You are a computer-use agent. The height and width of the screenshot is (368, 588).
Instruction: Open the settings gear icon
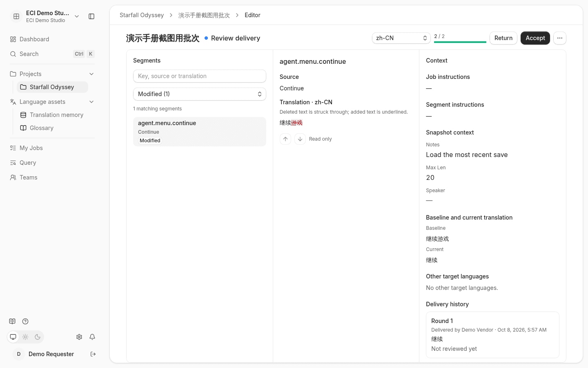click(x=79, y=337)
